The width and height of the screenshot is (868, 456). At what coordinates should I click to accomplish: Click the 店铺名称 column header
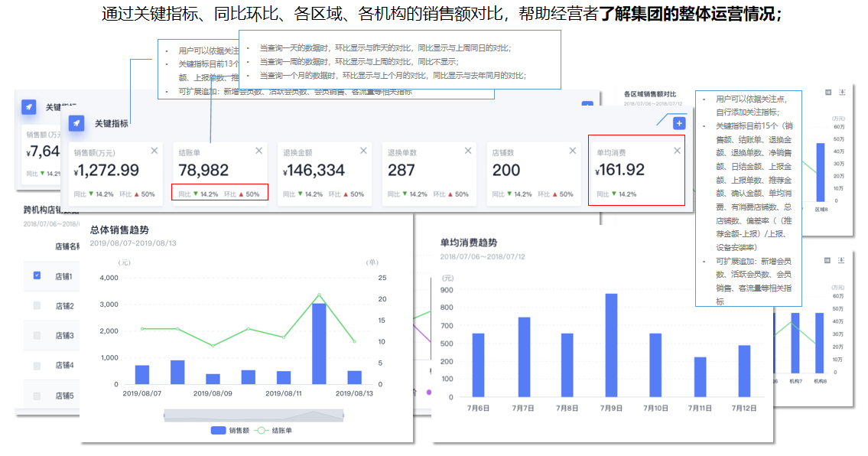pos(67,246)
